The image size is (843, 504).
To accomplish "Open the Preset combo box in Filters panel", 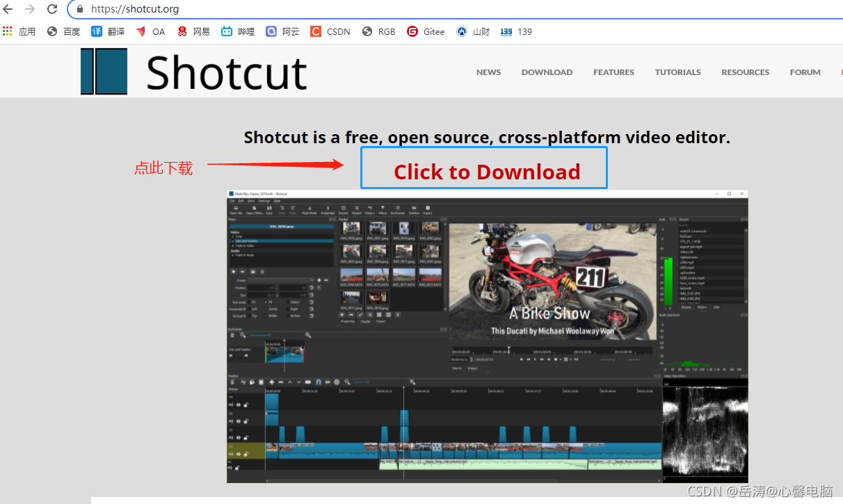I will (281, 280).
